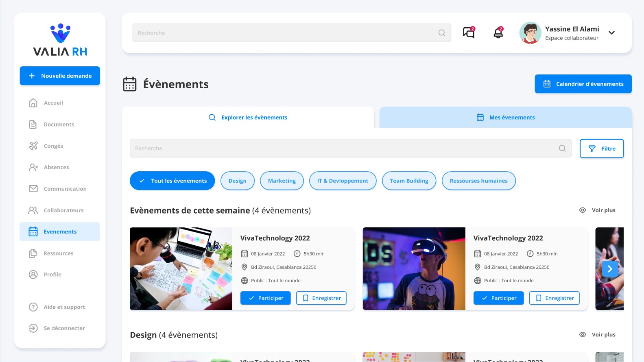This screenshot has width=644, height=362.
Task: Open first VivaTechnology card design photo
Action: click(x=181, y=268)
